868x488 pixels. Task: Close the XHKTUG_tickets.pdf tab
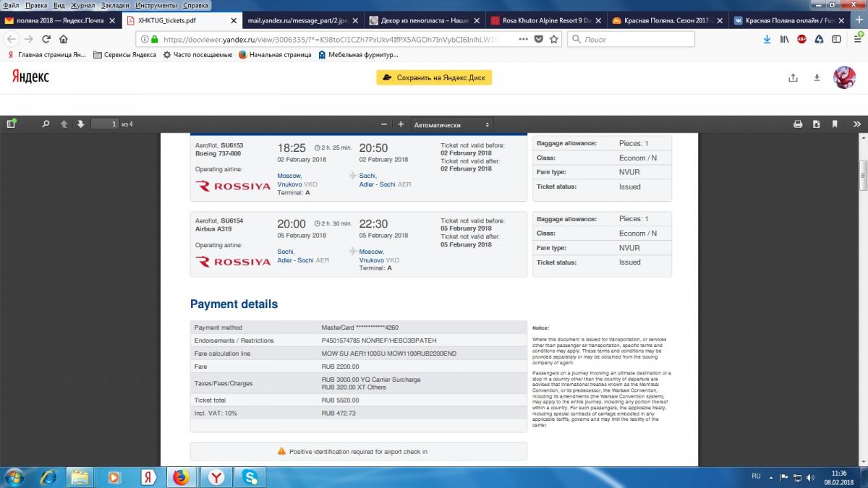coord(233,20)
